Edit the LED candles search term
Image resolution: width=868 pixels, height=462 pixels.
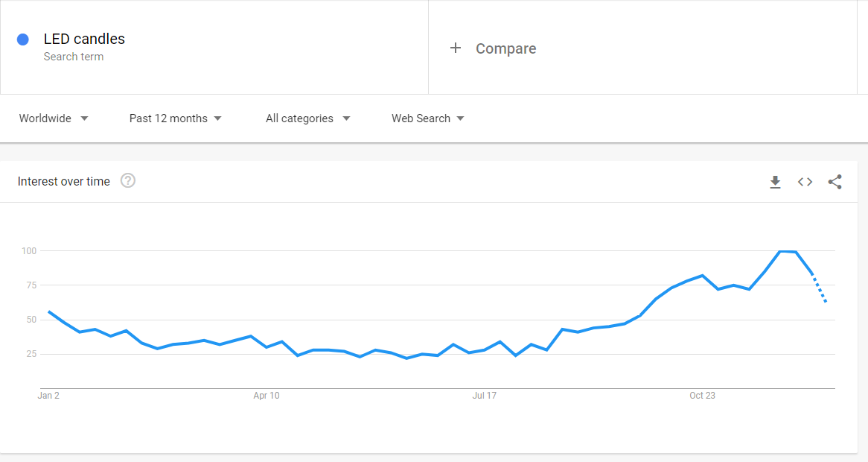pyautogui.click(x=84, y=39)
